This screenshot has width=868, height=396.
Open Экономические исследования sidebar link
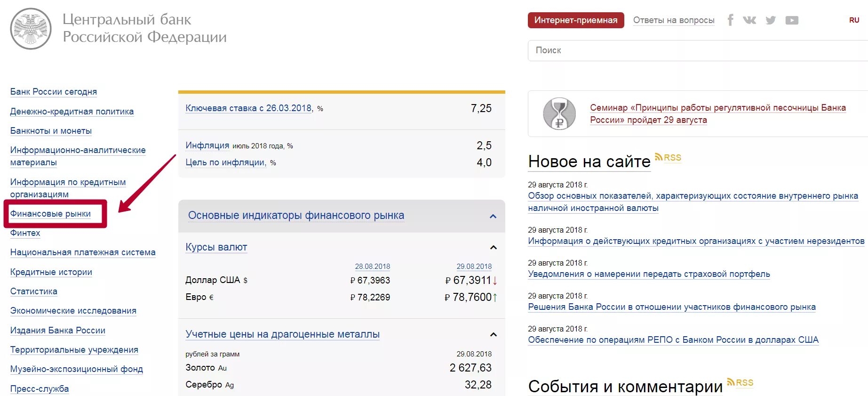[x=73, y=311]
